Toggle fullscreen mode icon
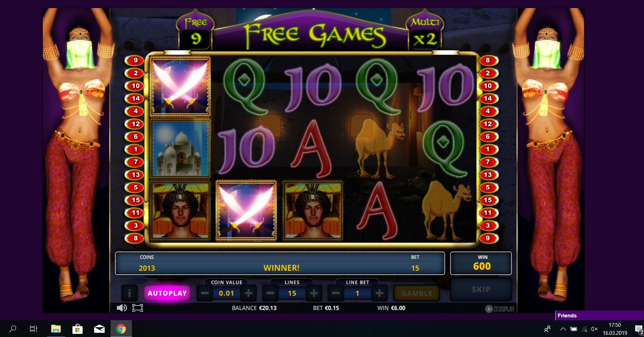 138,308
